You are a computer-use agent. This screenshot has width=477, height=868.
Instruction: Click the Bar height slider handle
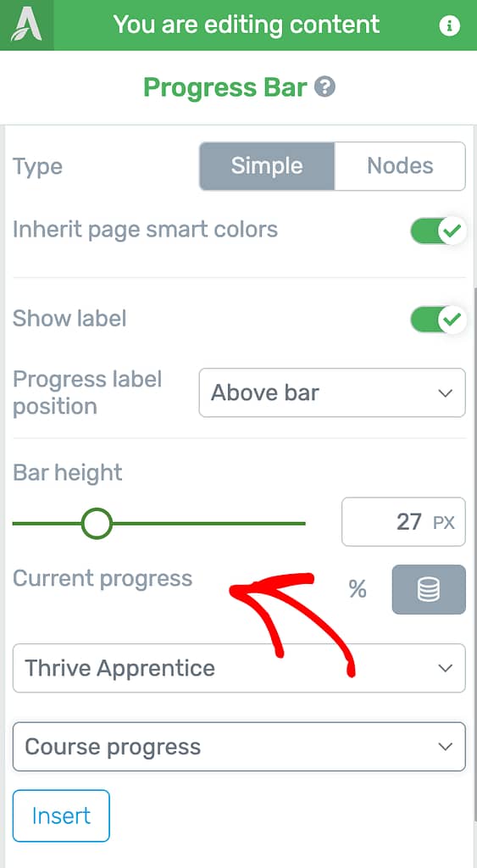97,523
